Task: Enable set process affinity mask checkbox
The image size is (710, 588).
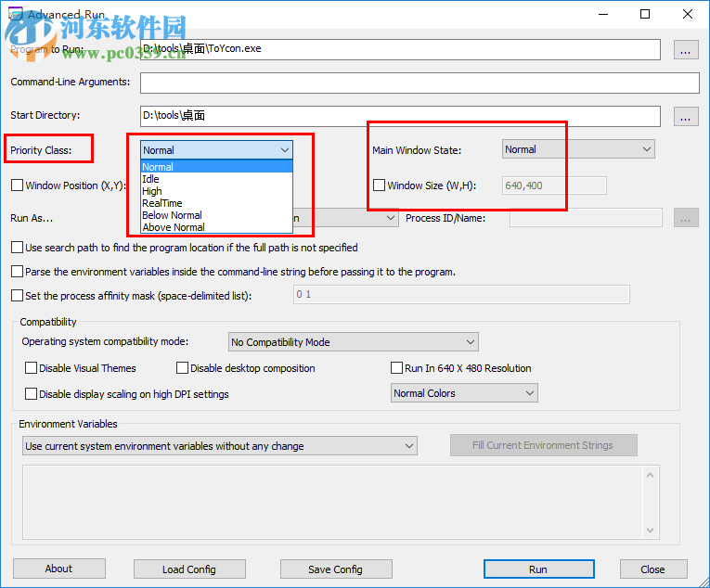Action: coord(18,296)
